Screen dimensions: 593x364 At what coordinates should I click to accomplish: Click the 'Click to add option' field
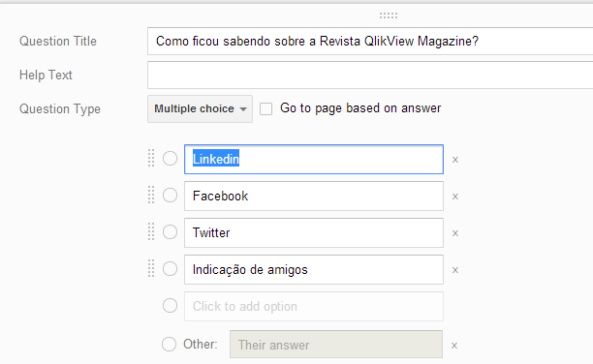[314, 306]
